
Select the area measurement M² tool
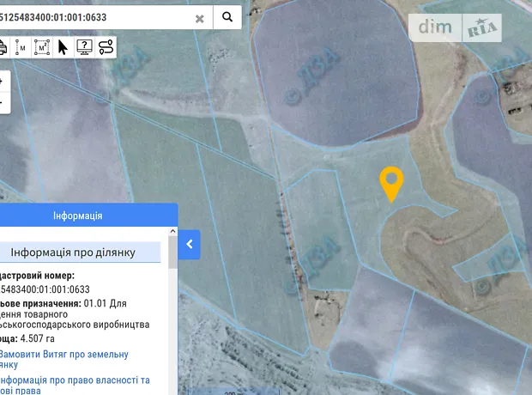click(41, 46)
